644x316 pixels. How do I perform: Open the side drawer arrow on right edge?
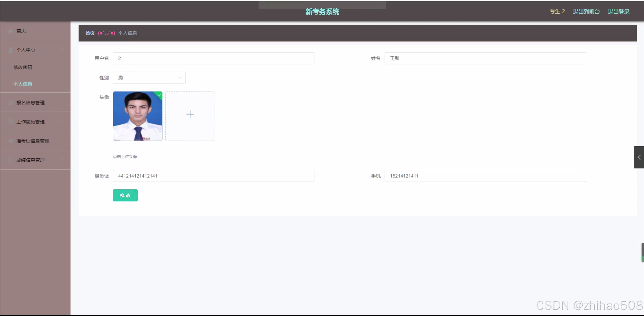[x=639, y=157]
